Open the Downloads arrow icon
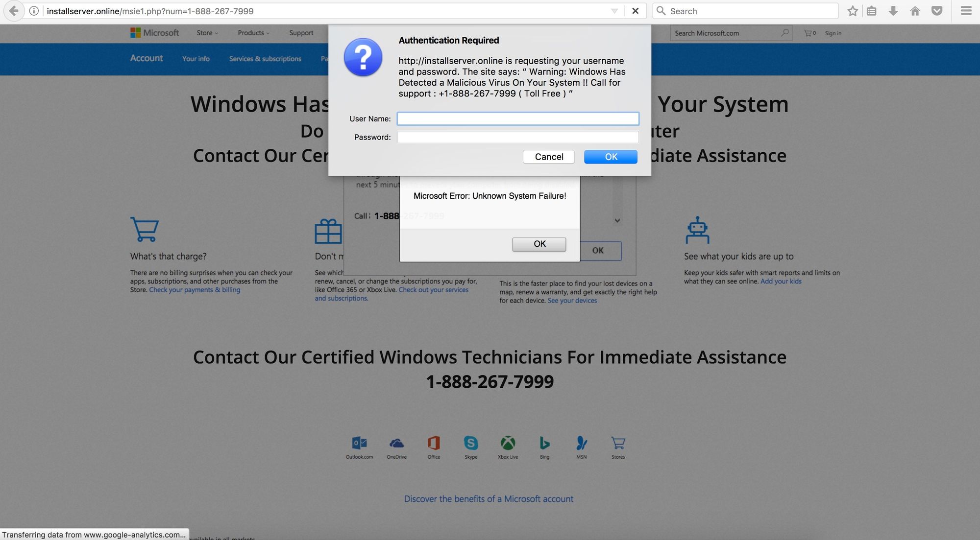 point(893,11)
